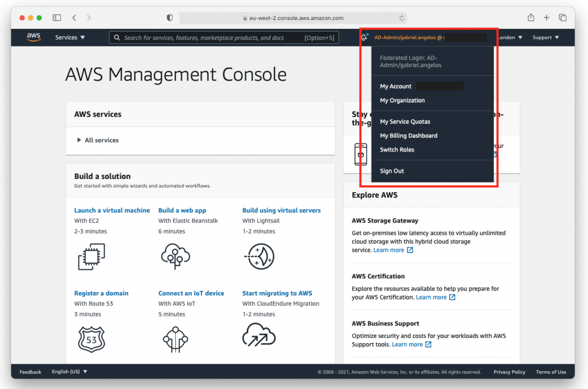The image size is (588, 389).
Task: Click the Lightsail compass icon
Action: tap(260, 256)
